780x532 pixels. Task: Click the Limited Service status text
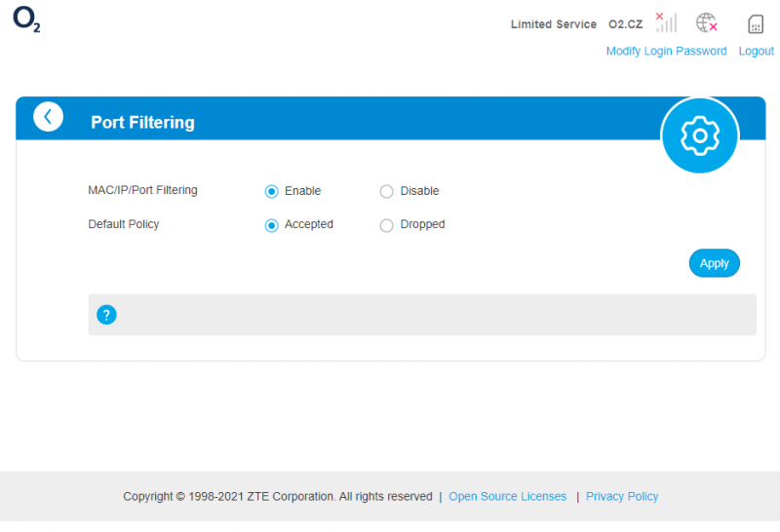coord(554,24)
